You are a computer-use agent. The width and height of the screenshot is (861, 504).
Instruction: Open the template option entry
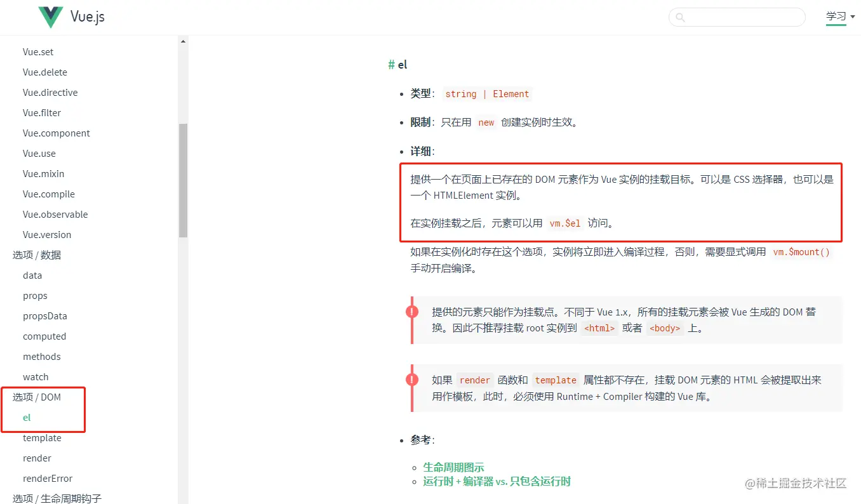(x=42, y=437)
